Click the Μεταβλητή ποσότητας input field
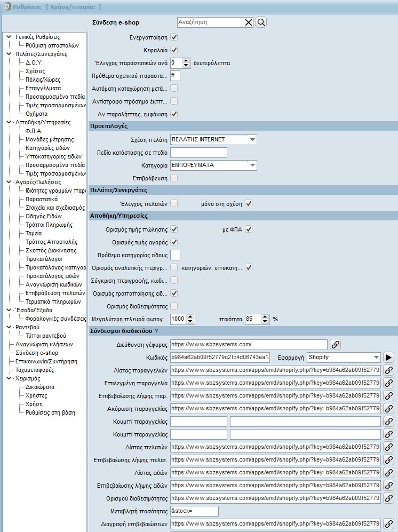Viewport: 398px width, 532px height. point(194,511)
